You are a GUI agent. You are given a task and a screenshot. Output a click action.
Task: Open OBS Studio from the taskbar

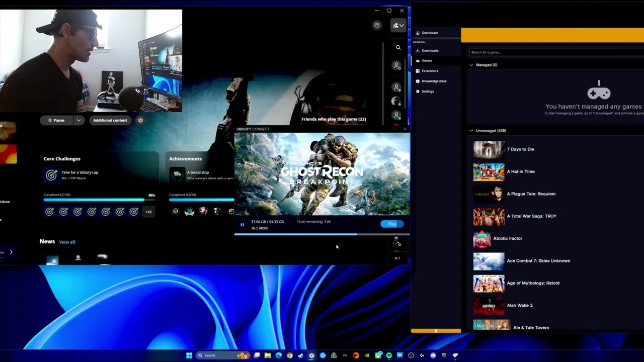tap(411, 355)
